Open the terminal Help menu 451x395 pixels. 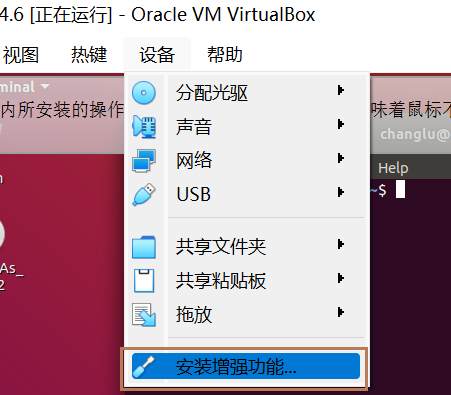tap(393, 168)
